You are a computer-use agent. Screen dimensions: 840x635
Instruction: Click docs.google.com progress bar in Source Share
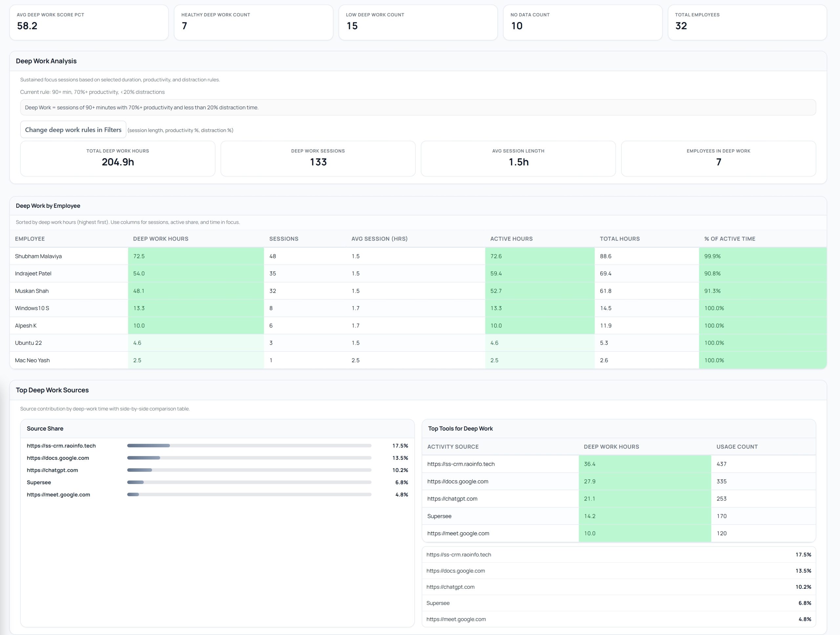pyautogui.click(x=249, y=458)
